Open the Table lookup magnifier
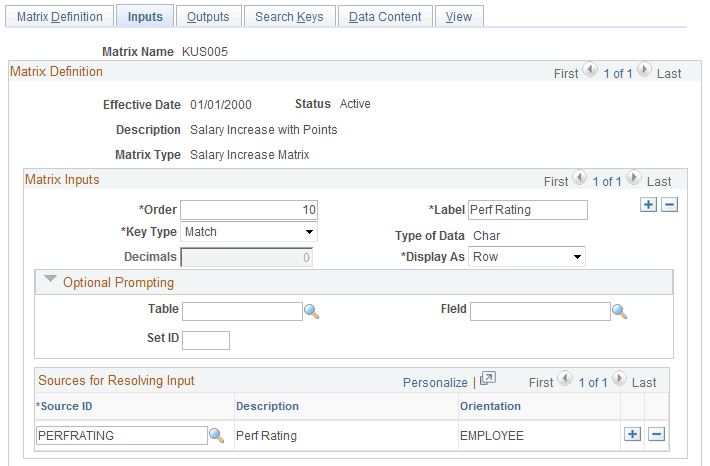Viewport: 710px width, 466px height. 311,312
